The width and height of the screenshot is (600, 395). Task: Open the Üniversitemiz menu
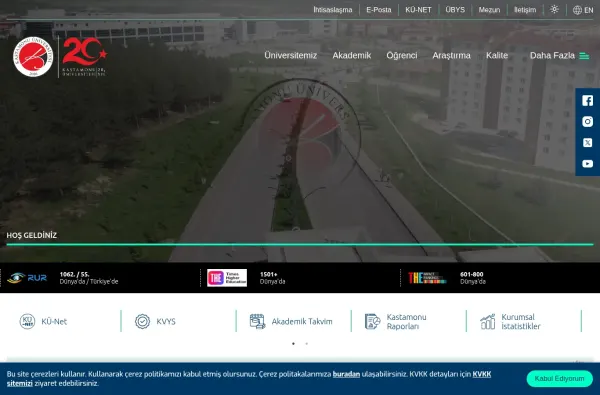tap(290, 55)
